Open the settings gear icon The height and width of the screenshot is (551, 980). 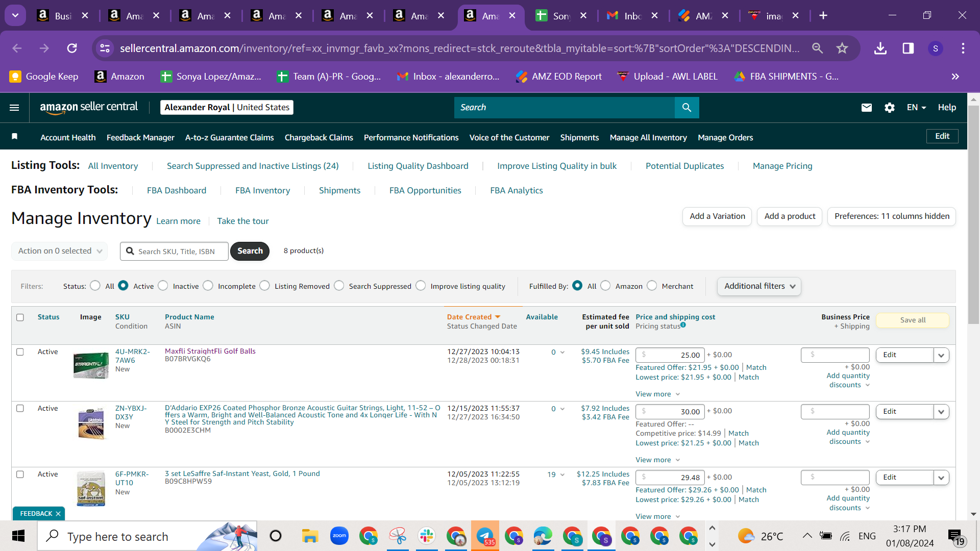click(890, 108)
